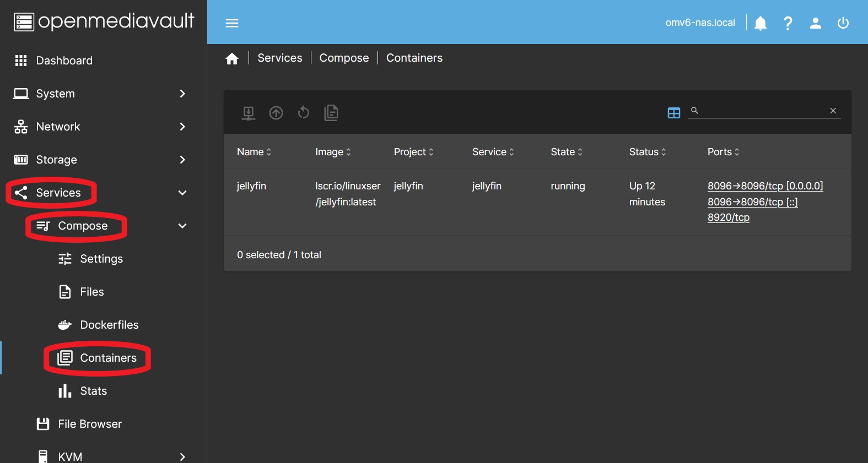Collapse the Compose submenu

point(182,226)
